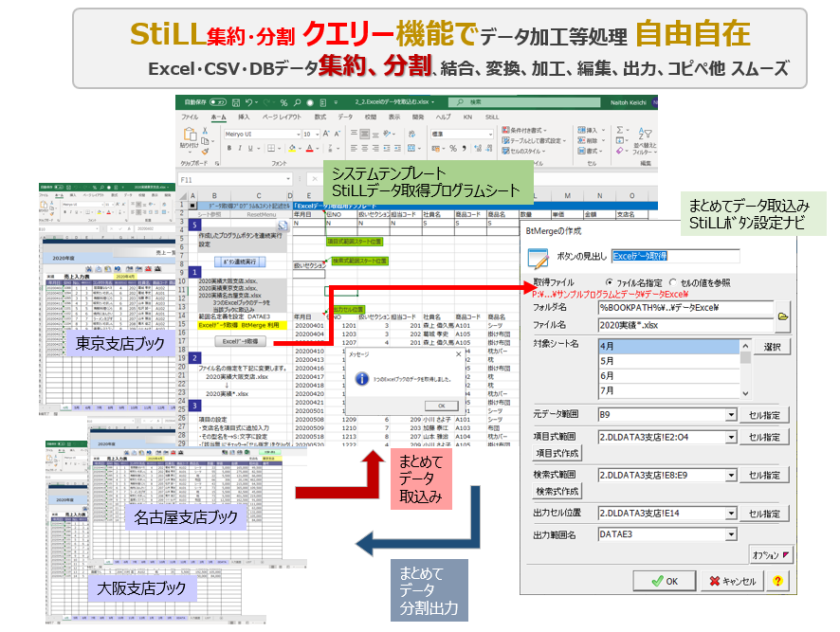Toggle Bold formatting in Font group
The height and width of the screenshot is (632, 840).
(x=229, y=149)
